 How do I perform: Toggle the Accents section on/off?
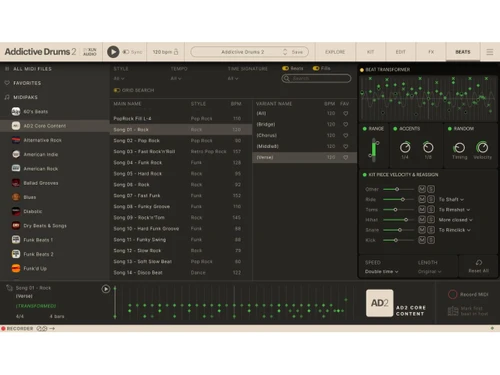(395, 129)
